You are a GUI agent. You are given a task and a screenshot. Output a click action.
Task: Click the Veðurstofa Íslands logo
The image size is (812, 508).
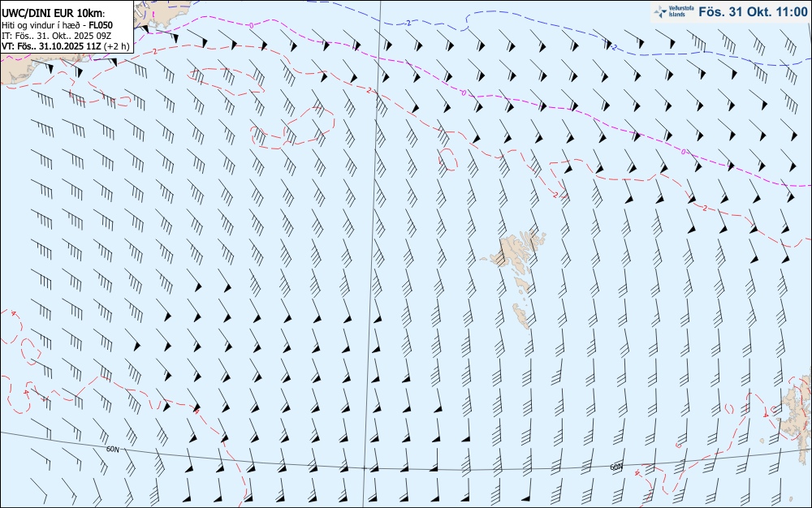pyautogui.click(x=674, y=11)
